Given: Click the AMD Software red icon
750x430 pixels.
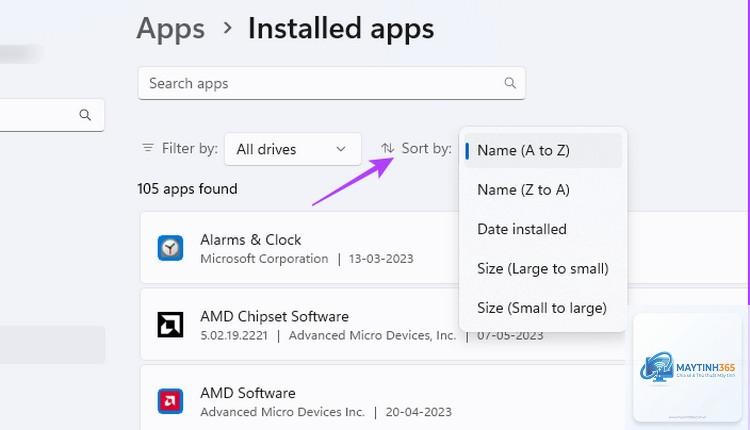Looking at the screenshot, I should 170,401.
